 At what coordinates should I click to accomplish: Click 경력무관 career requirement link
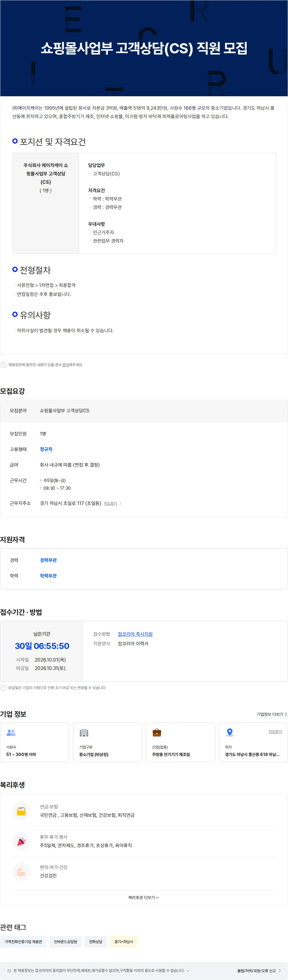[x=48, y=560]
